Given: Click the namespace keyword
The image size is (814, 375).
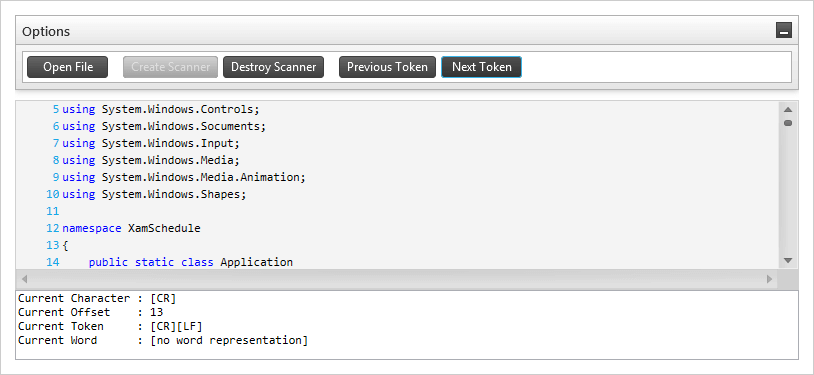Looking at the screenshot, I should pos(92,229).
